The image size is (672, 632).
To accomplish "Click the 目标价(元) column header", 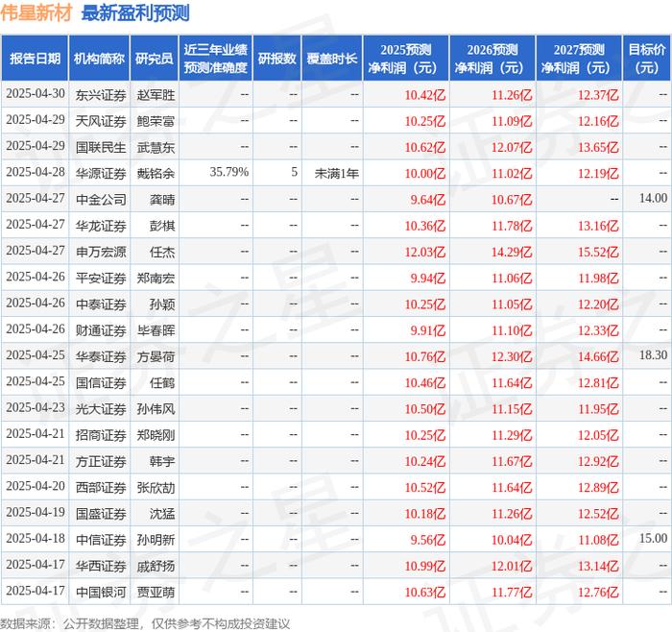I will [x=647, y=59].
